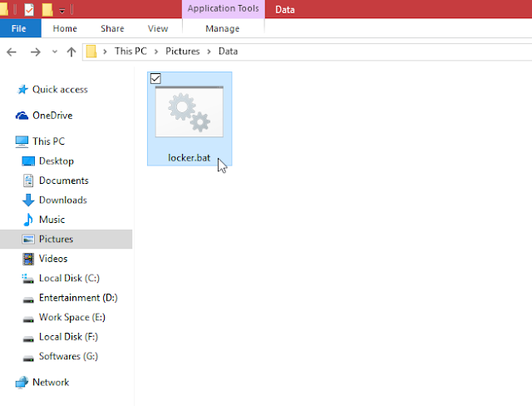Switch to the Share ribbon tab

tap(112, 28)
